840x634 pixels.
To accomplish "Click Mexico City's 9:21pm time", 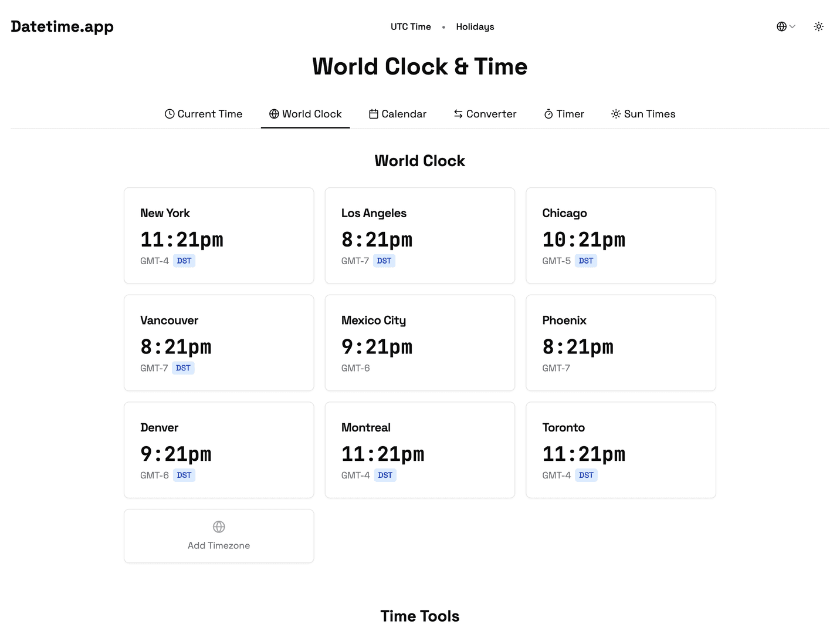I will (x=377, y=347).
